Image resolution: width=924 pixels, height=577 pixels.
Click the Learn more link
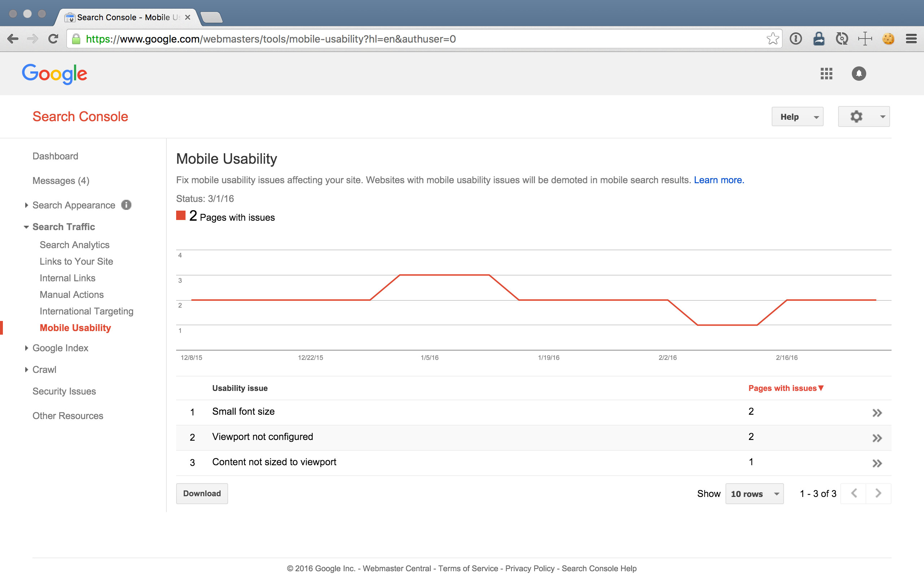click(x=719, y=180)
